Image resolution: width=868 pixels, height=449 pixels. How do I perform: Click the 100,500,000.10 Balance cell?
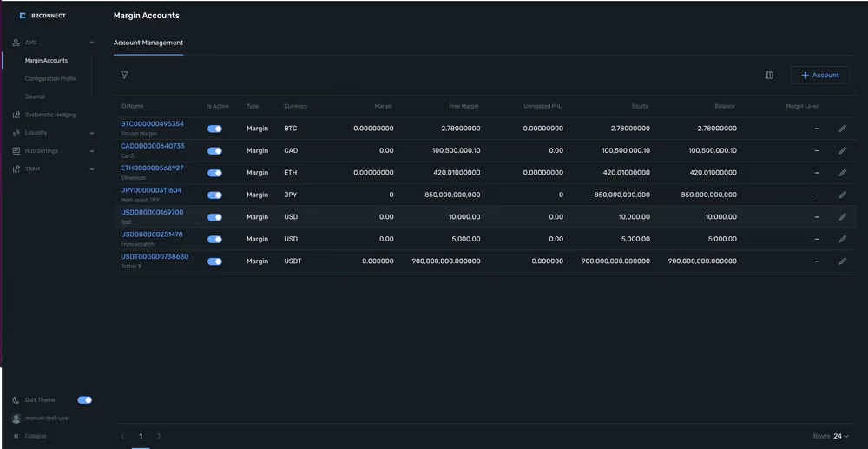point(713,150)
